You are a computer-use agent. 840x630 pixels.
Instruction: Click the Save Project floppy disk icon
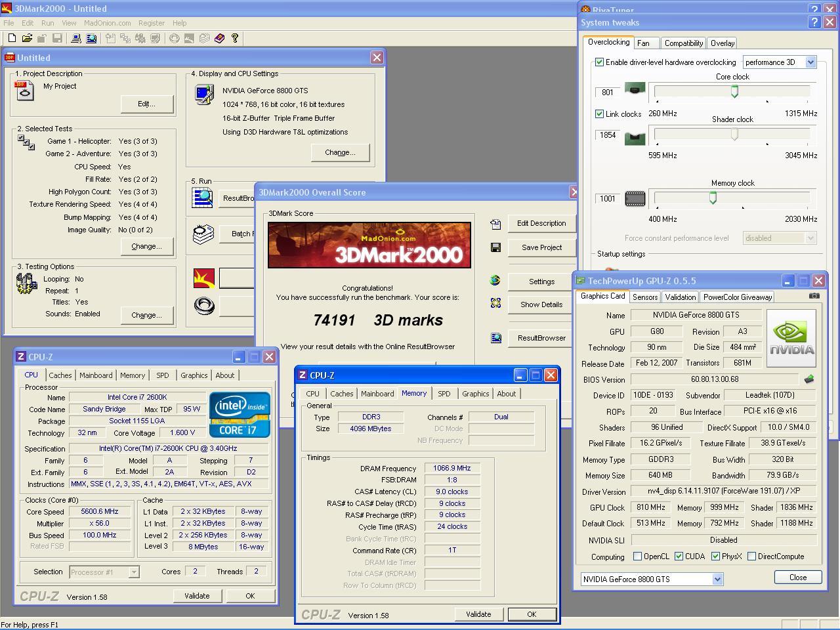point(495,247)
